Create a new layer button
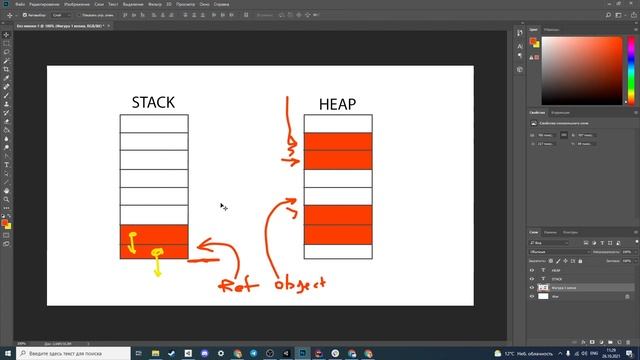This screenshot has height=360, width=640. click(x=619, y=342)
